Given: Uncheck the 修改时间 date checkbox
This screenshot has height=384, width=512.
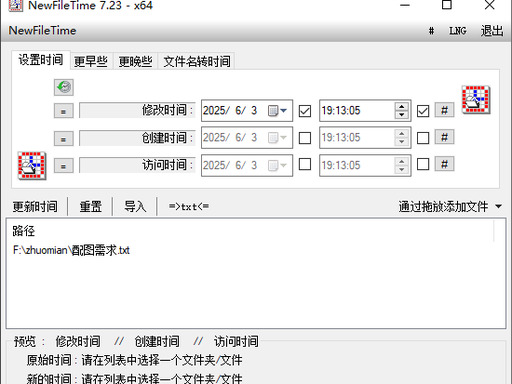Looking at the screenshot, I should pos(305,111).
